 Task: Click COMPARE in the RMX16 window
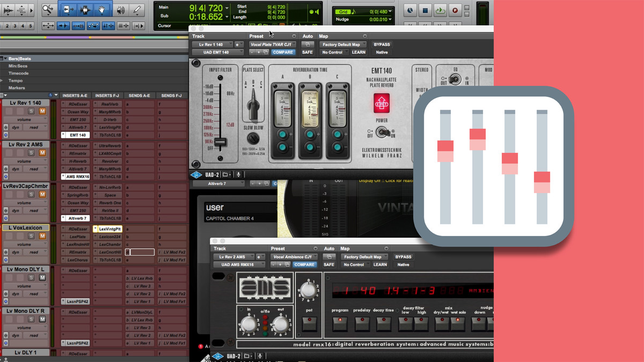pos(304,265)
